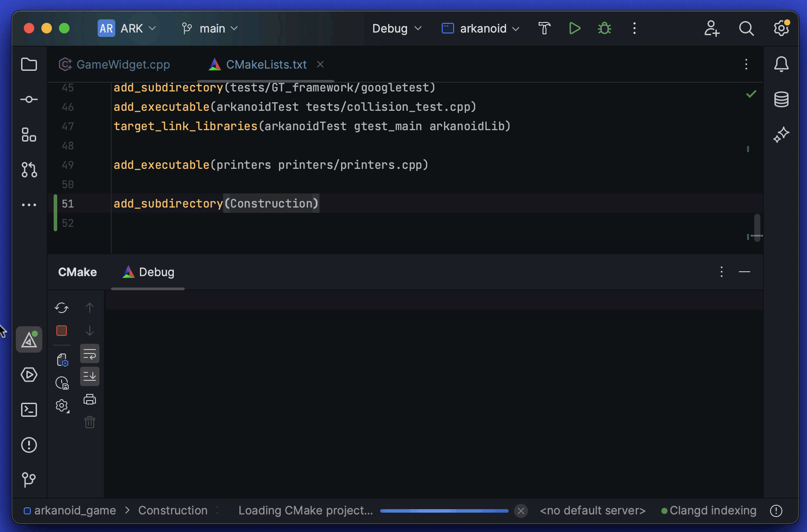Screen dimensions: 807x532
Task: Cancel the Loading CMake project task
Action: point(521,510)
